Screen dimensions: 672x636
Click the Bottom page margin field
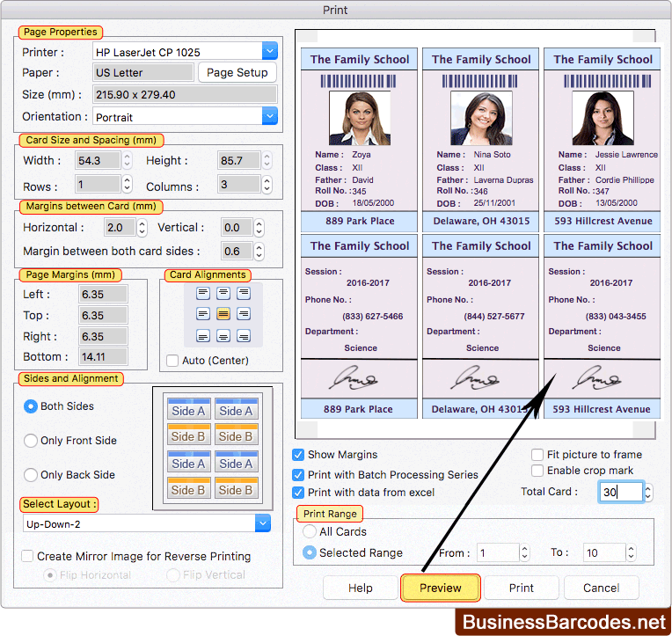(x=103, y=356)
